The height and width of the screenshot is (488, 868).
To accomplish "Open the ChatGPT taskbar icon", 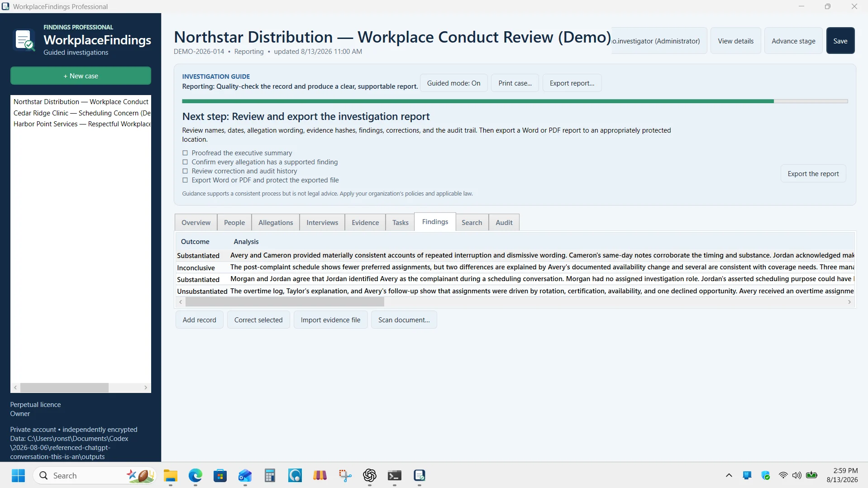I will 370,476.
